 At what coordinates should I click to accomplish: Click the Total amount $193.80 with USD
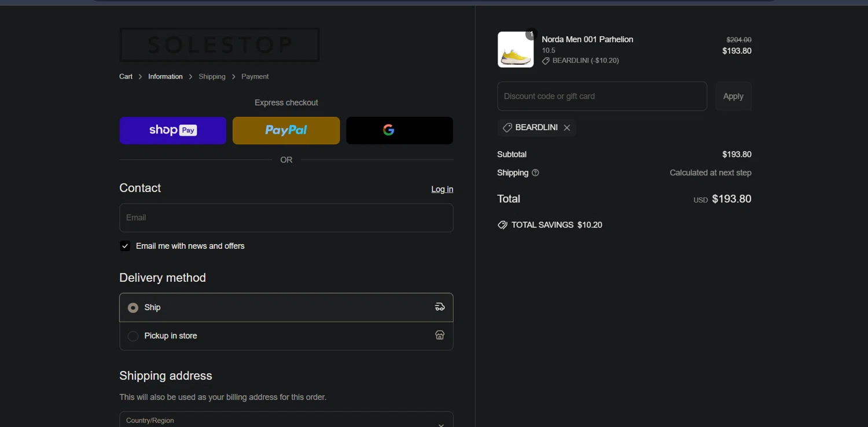pyautogui.click(x=722, y=199)
